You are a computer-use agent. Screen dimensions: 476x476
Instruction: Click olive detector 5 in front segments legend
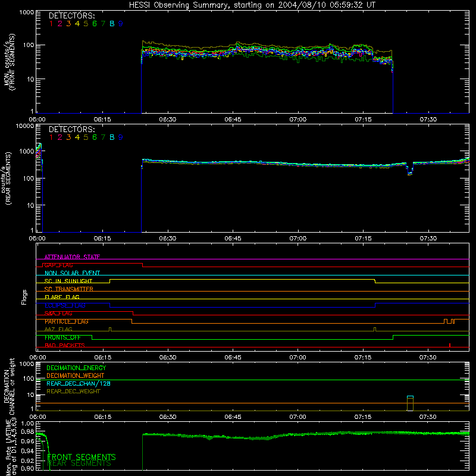(x=86, y=24)
